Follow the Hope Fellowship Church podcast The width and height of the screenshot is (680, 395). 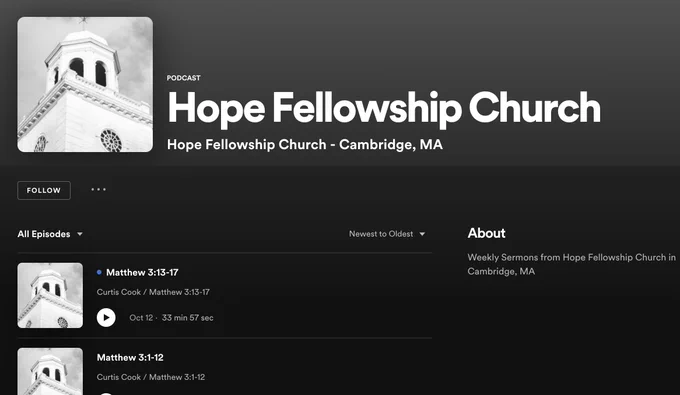point(44,190)
